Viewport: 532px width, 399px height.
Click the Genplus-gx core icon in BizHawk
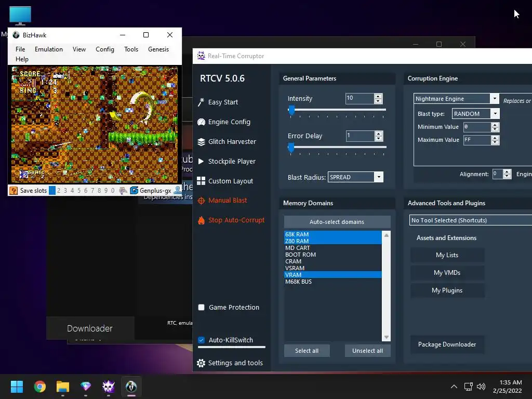(x=135, y=190)
